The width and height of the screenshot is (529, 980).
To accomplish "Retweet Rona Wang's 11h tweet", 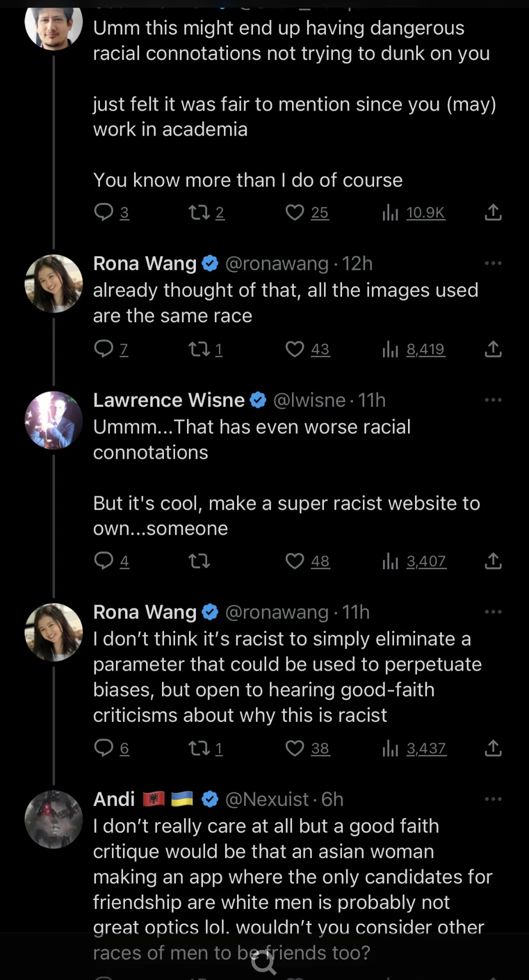I will [199, 748].
